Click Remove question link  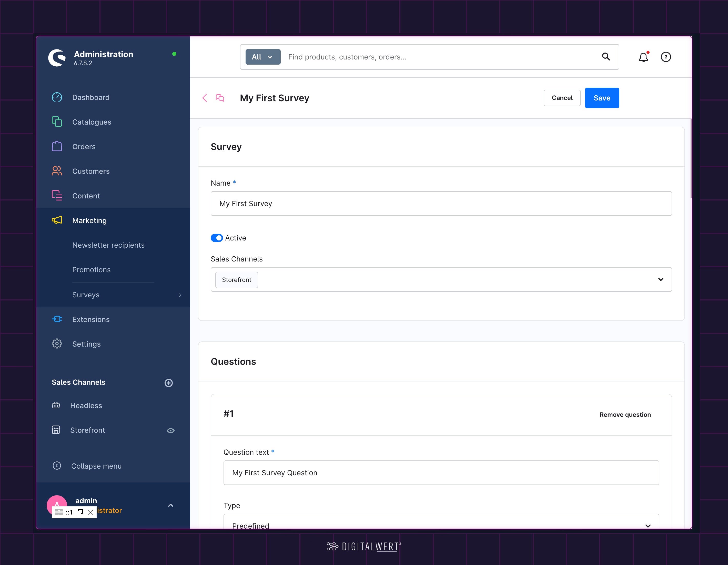click(x=625, y=415)
